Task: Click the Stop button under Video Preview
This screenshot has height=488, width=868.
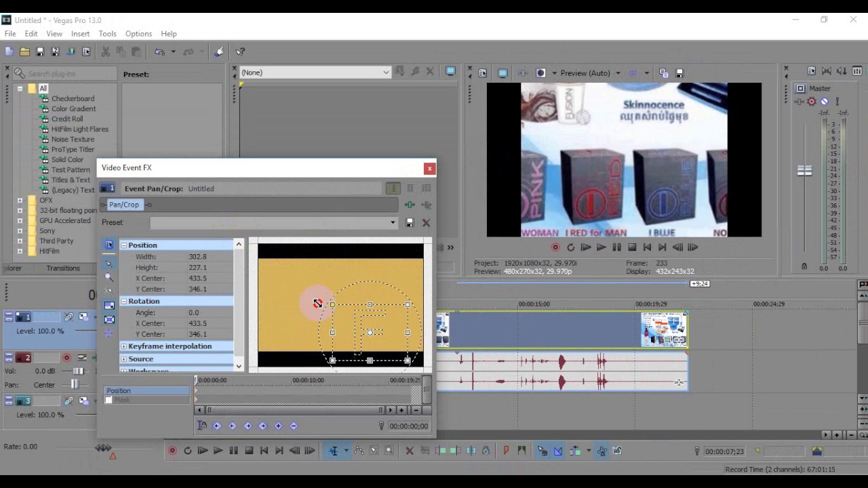Action: click(632, 247)
